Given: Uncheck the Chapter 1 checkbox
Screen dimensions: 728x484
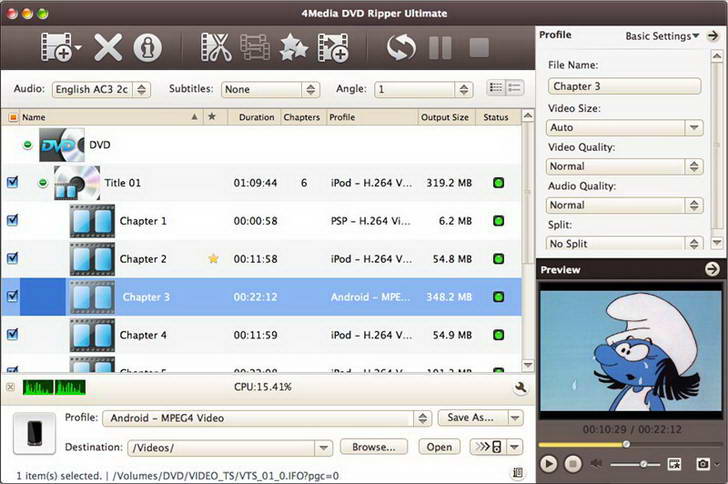Looking at the screenshot, I should click(x=13, y=220).
